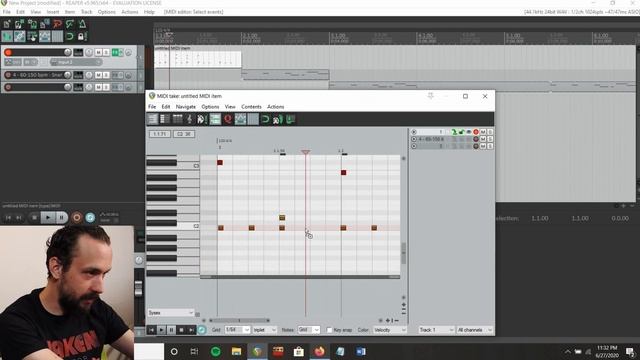Click Pause in MIDI editor transport

point(171,330)
